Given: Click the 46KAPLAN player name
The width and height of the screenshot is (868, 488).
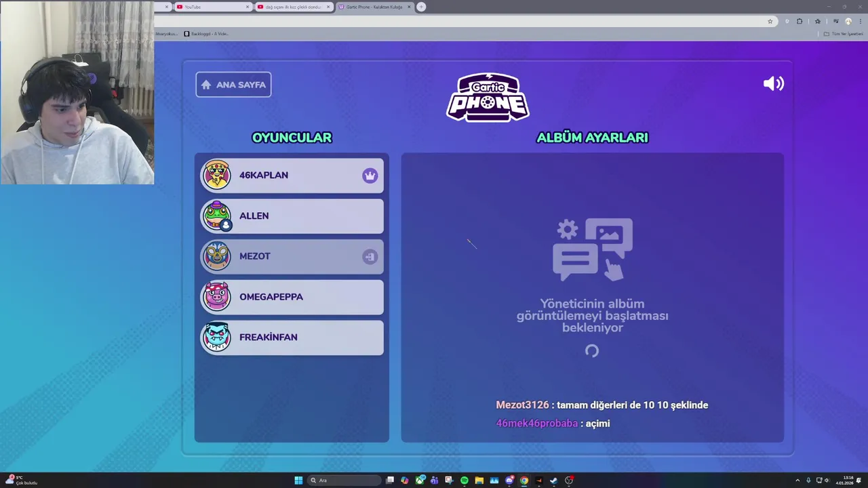Looking at the screenshot, I should 264,175.
